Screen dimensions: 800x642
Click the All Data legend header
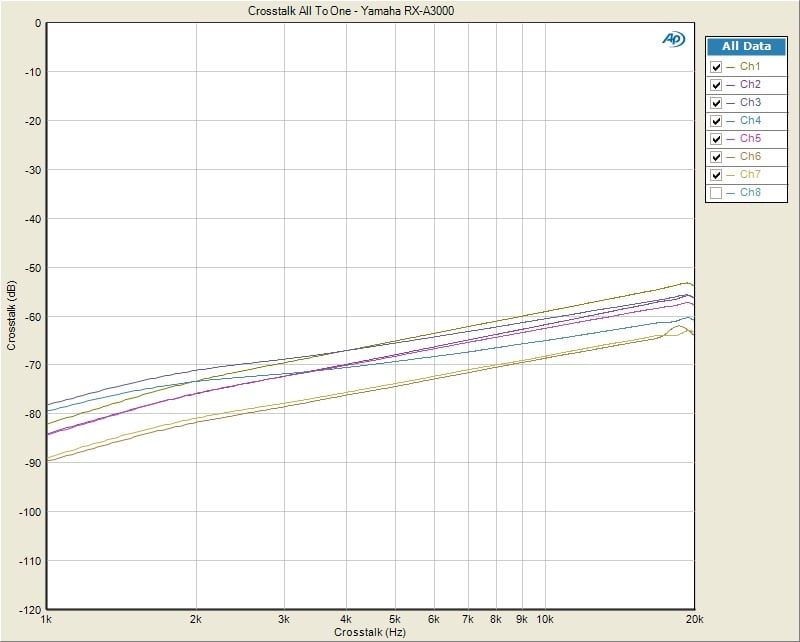tap(746, 46)
